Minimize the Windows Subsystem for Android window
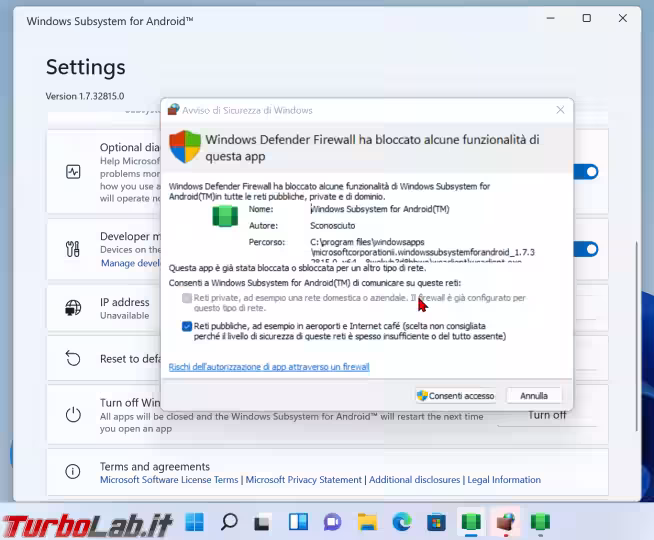 coord(551,18)
